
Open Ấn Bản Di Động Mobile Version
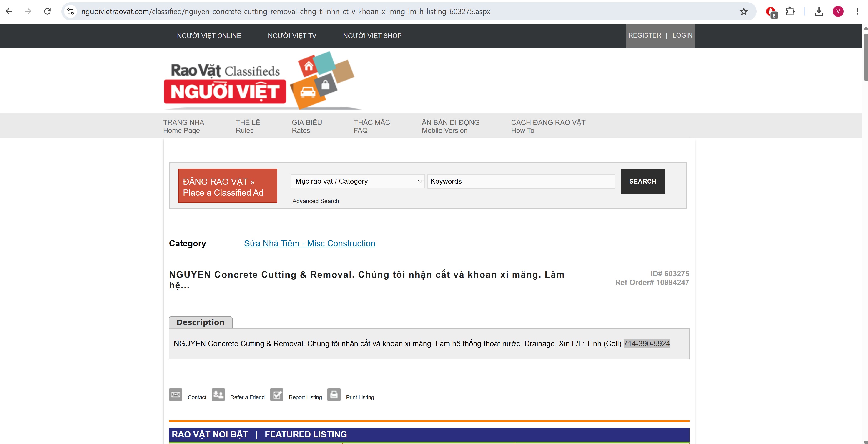point(451,126)
